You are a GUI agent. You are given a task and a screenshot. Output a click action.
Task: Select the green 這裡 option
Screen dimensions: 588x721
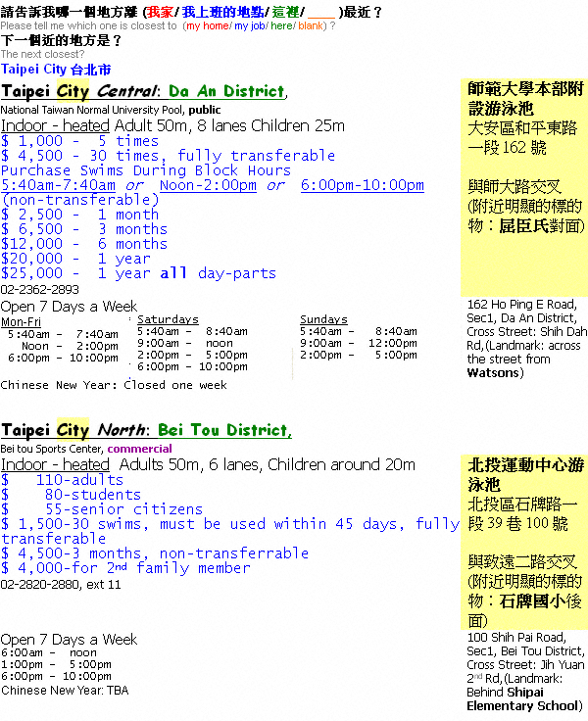point(286,13)
